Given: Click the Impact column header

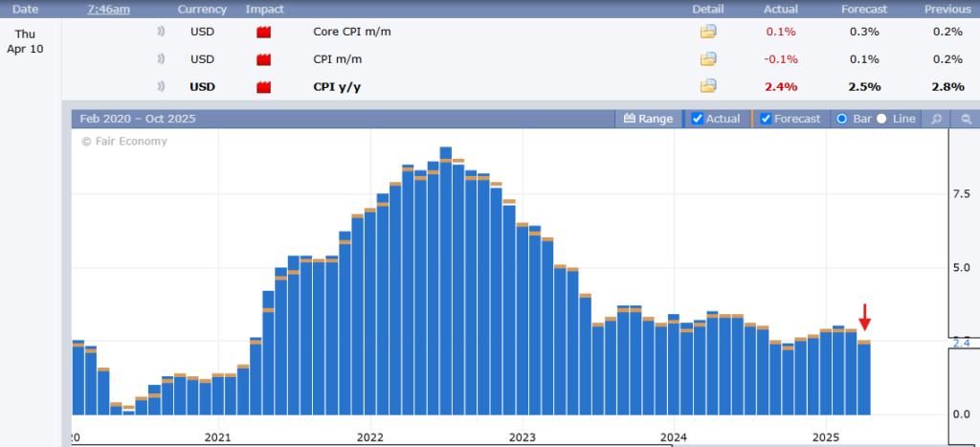Looking at the screenshot, I should (264, 9).
